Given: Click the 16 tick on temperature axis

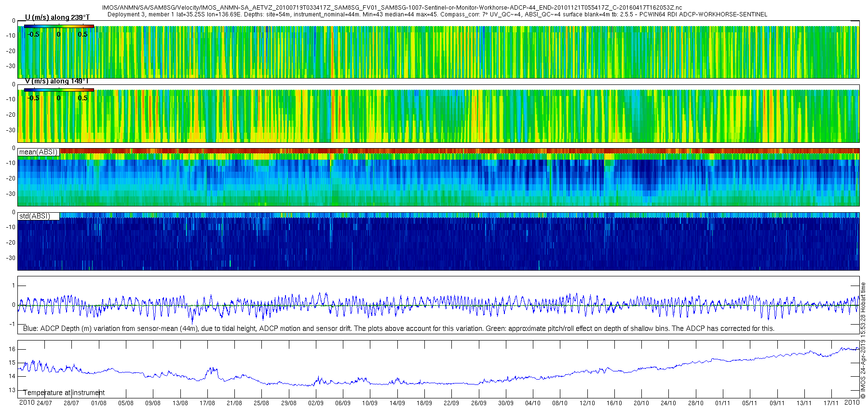Looking at the screenshot, I should pyautogui.click(x=12, y=349).
